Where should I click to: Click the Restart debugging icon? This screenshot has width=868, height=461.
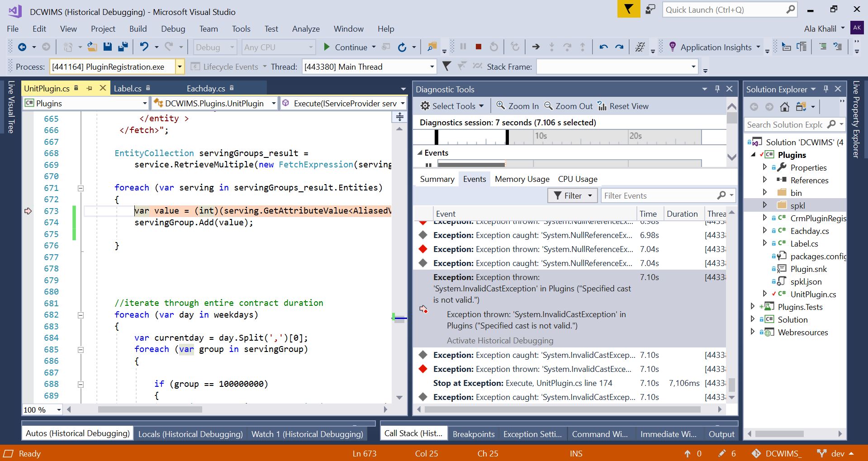[493, 47]
